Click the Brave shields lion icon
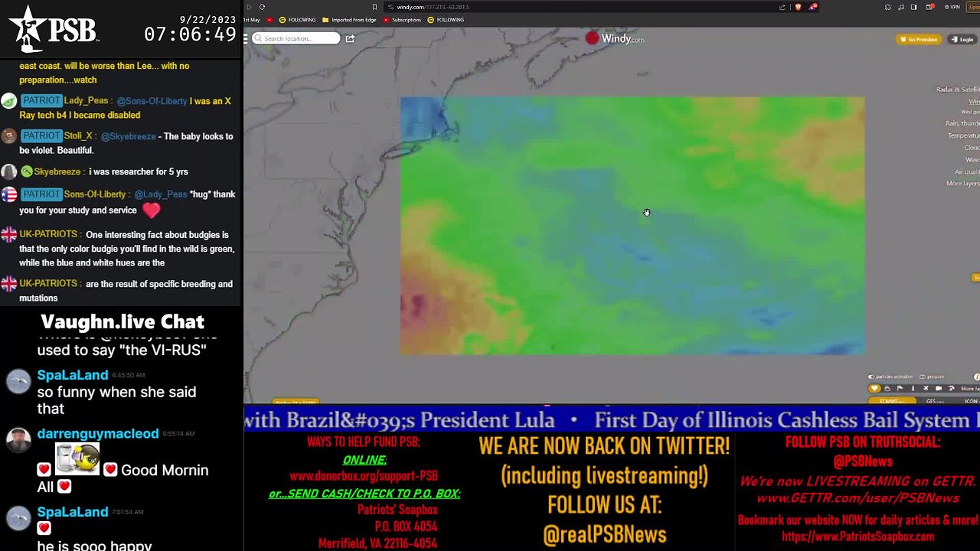This screenshot has height=551, width=980. pos(799,7)
